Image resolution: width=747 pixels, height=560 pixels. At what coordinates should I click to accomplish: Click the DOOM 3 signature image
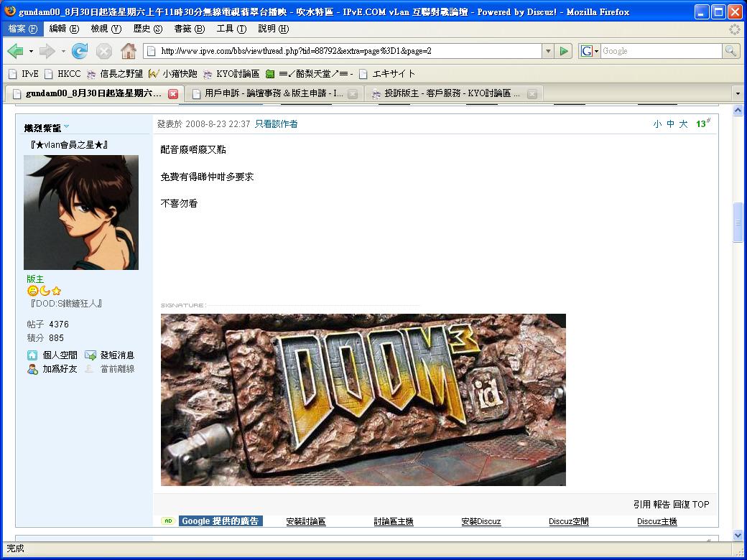(363, 400)
